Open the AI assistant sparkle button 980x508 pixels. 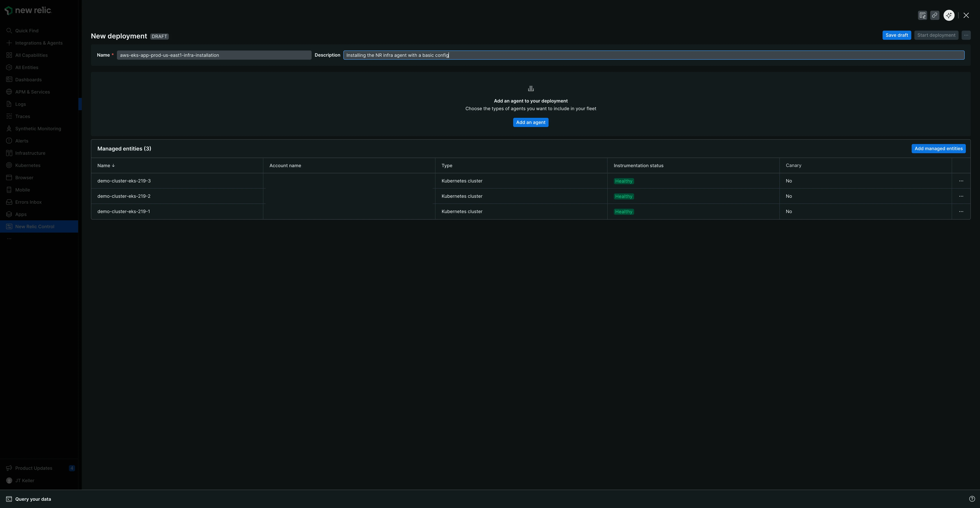(949, 15)
